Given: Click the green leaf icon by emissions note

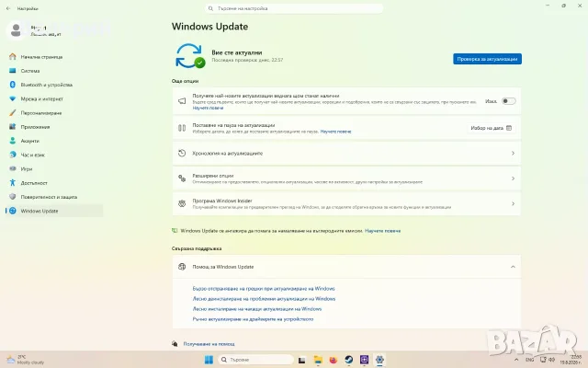Looking at the screenshot, I should click(x=175, y=231).
